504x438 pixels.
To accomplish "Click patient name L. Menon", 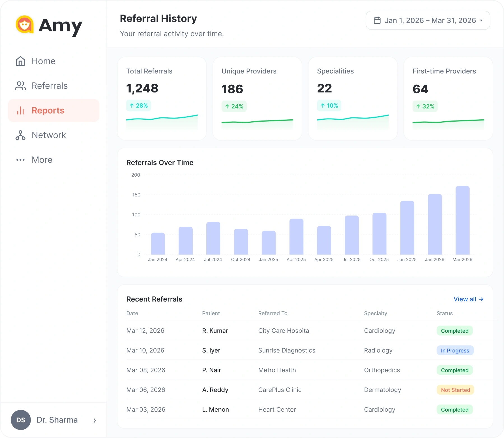I will [x=216, y=410].
